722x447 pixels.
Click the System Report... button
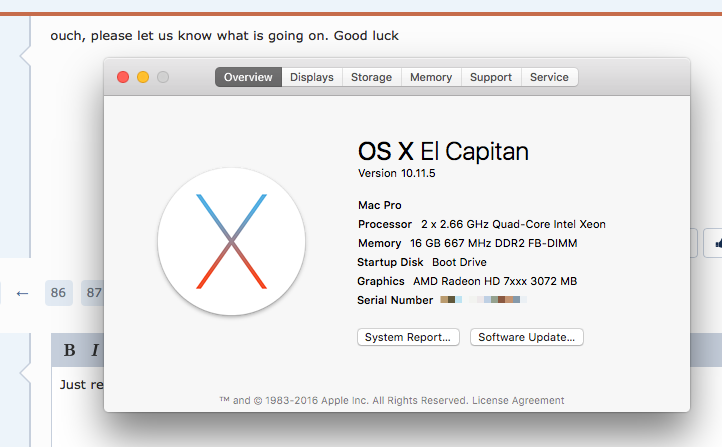pos(408,337)
